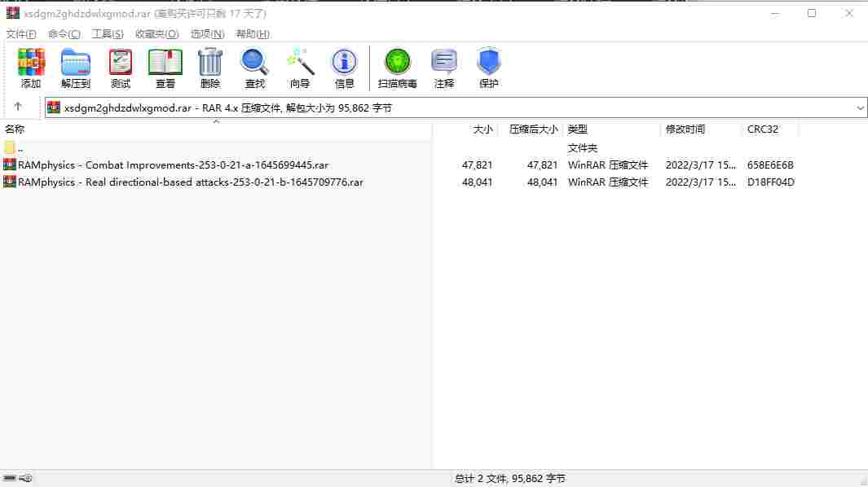The width and height of the screenshot is (868, 487).
Task: Open the 帮助(H) menu
Action: tap(253, 33)
